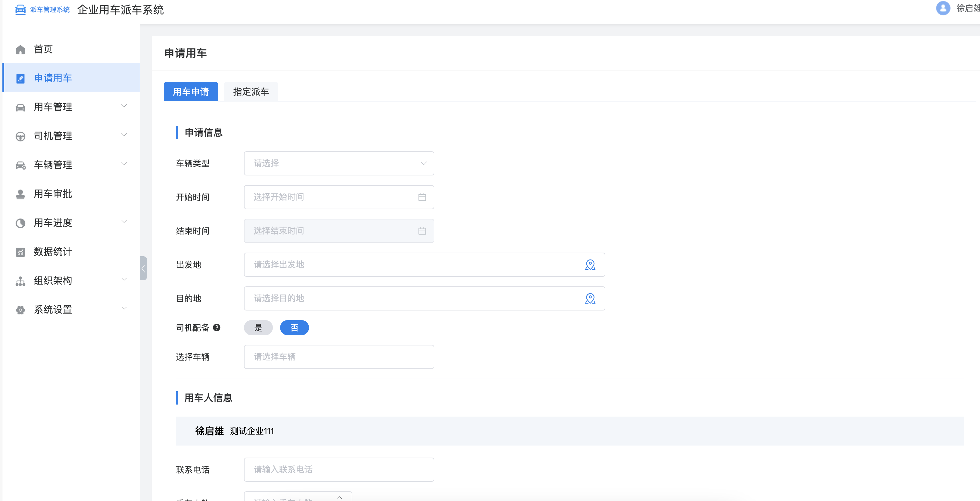Click the vehicle icon beside 车辆管理
Viewport: 980px width, 501px height.
tap(20, 165)
